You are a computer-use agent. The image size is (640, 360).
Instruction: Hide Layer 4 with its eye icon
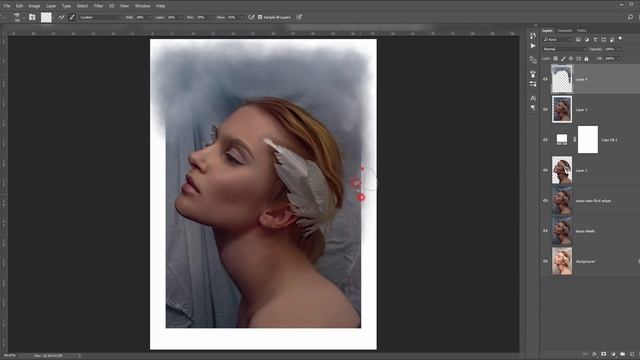[545, 79]
